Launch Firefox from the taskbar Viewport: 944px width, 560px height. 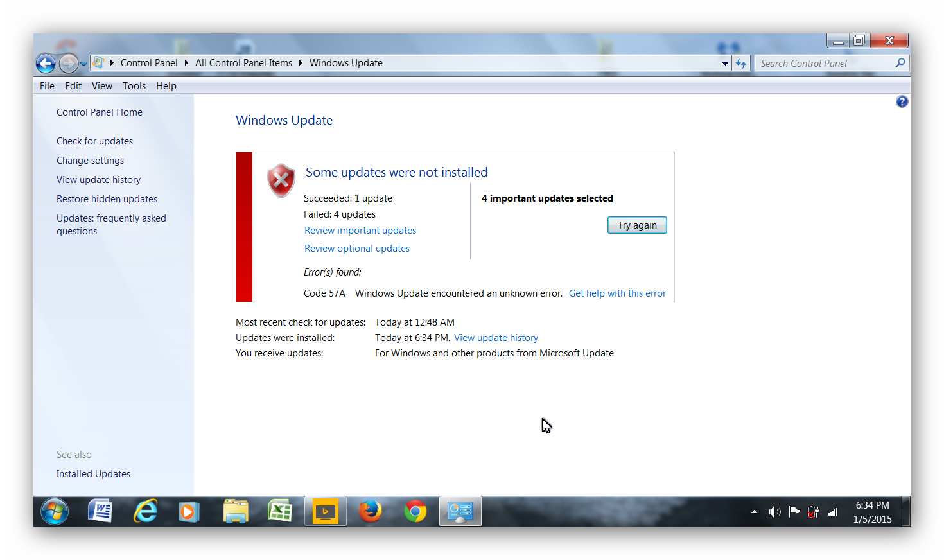tap(371, 511)
